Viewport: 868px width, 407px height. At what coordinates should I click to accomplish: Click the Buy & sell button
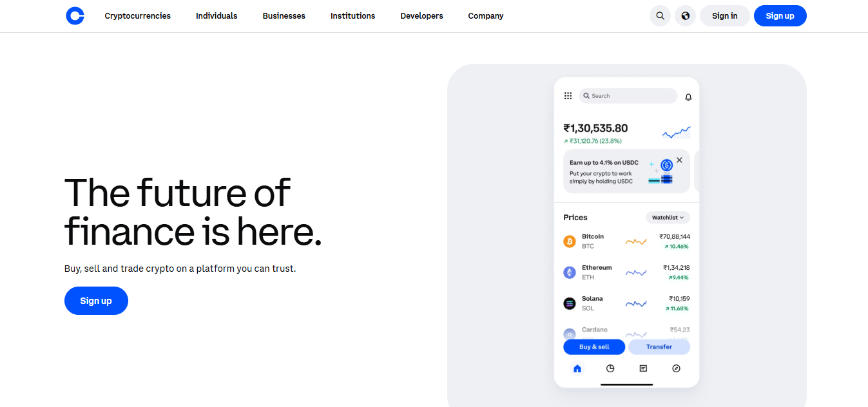click(x=594, y=347)
